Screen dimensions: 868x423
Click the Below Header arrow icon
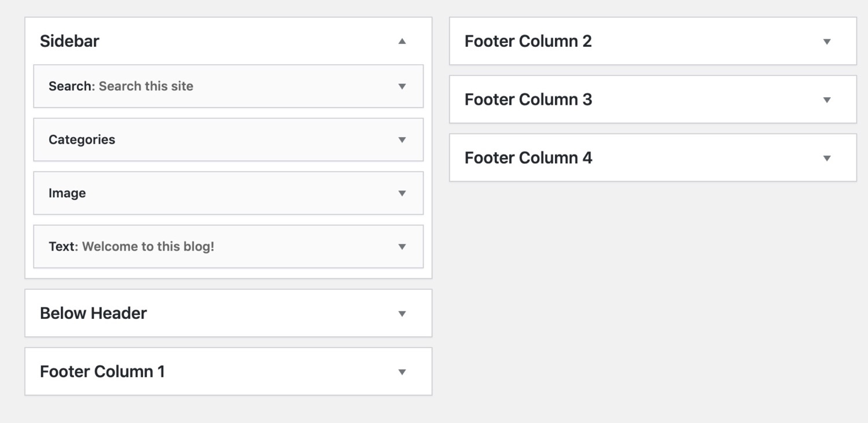click(x=402, y=314)
